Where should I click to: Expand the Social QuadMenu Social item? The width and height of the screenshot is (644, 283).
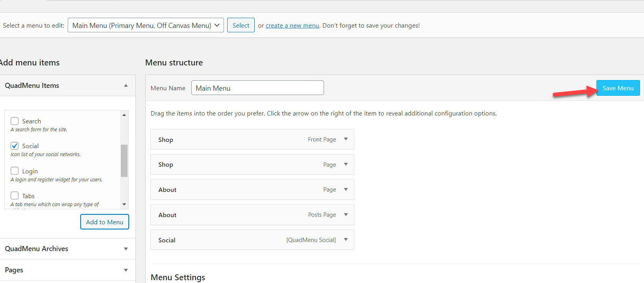[346, 240]
